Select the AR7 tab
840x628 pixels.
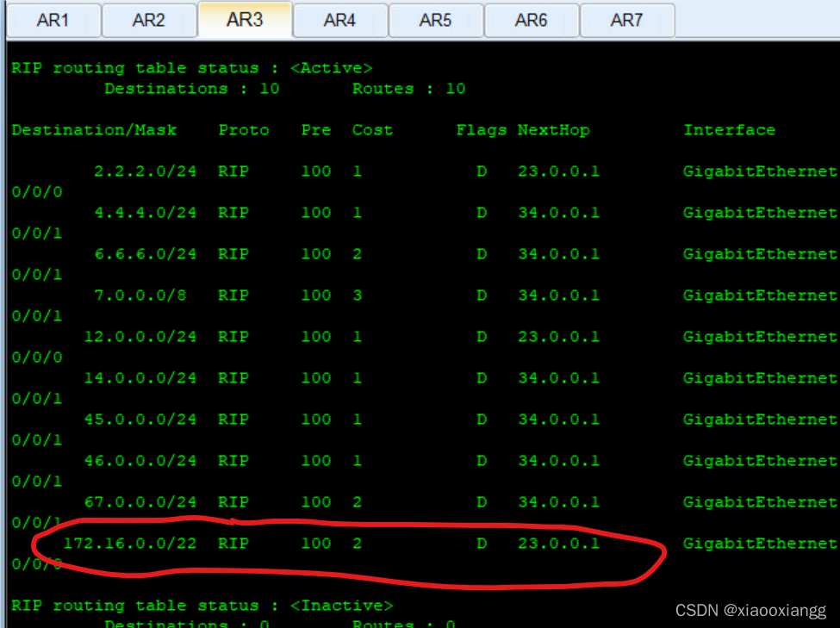(x=626, y=20)
